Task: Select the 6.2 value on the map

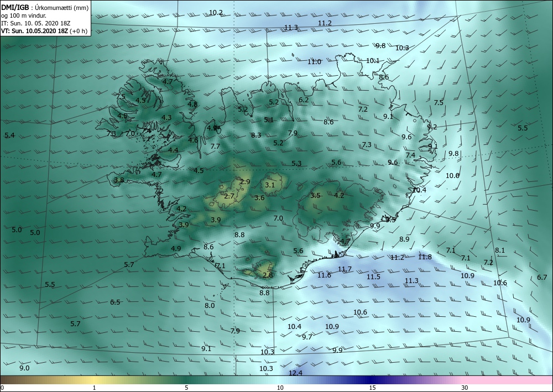Action: click(x=304, y=100)
